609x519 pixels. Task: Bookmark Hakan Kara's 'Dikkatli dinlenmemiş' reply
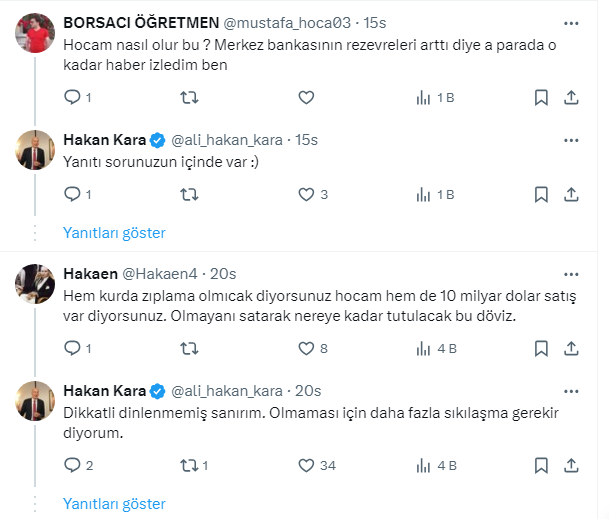pos(541,465)
